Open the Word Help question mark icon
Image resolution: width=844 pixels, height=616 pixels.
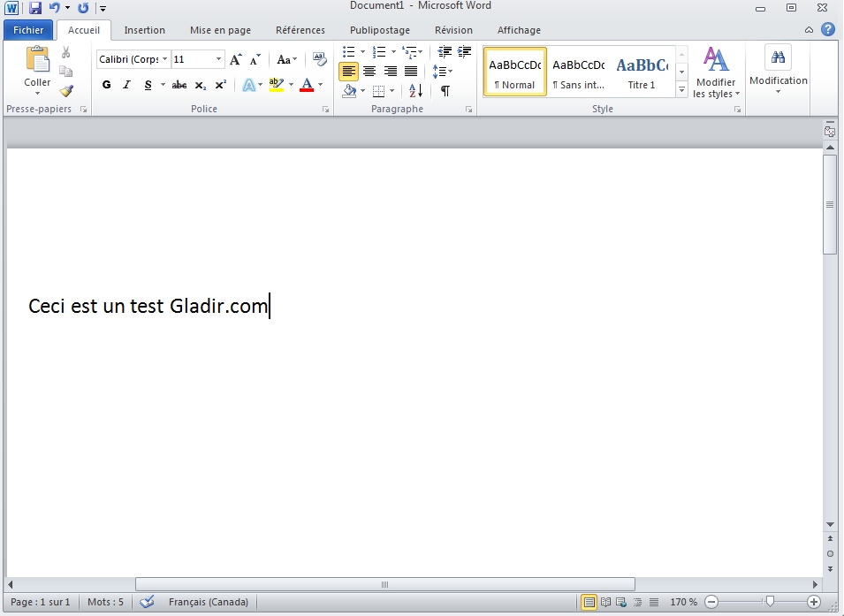pos(828,29)
